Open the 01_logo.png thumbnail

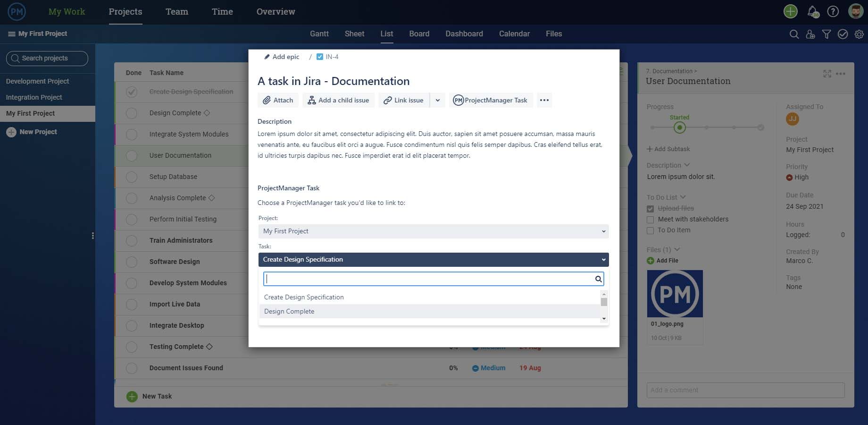(675, 294)
